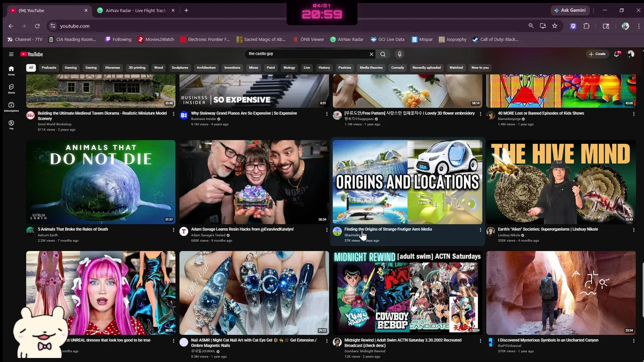
Task: Select the Podcasts filter chip
Action: [x=49, y=67]
